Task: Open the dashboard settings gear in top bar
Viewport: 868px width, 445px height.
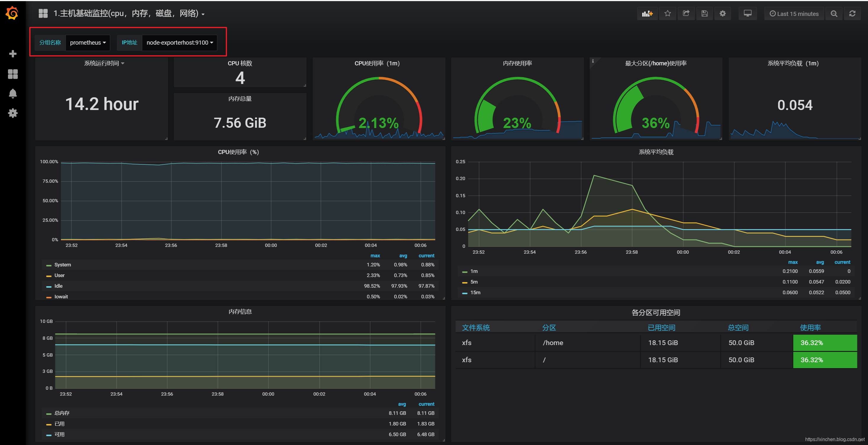Action: pyautogui.click(x=722, y=14)
